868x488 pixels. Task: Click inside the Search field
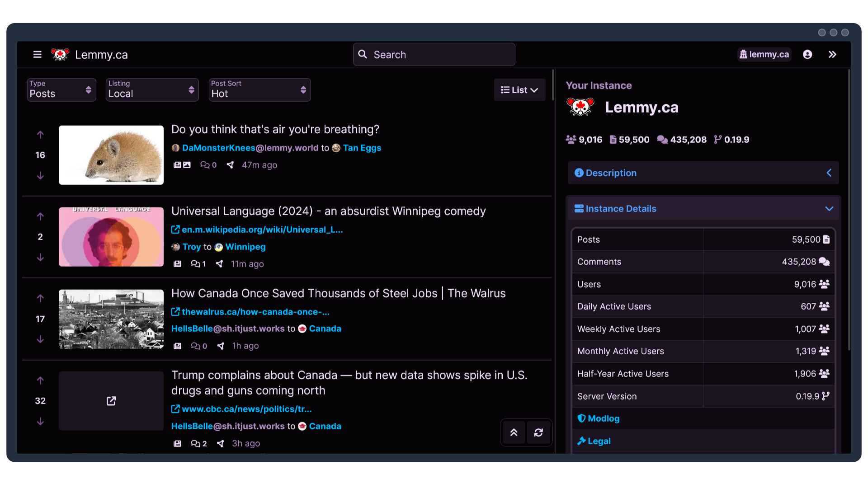(434, 54)
